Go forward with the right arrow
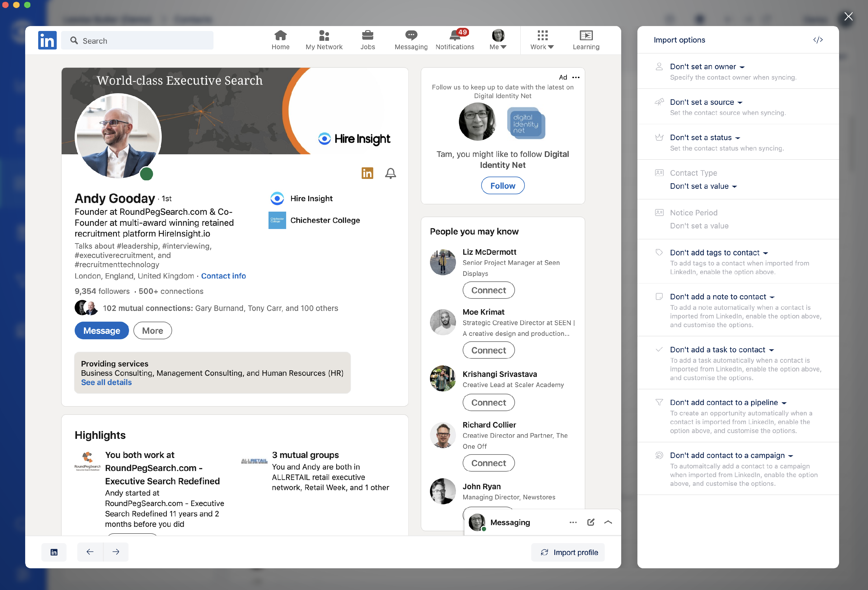The image size is (868, 590). point(116,552)
